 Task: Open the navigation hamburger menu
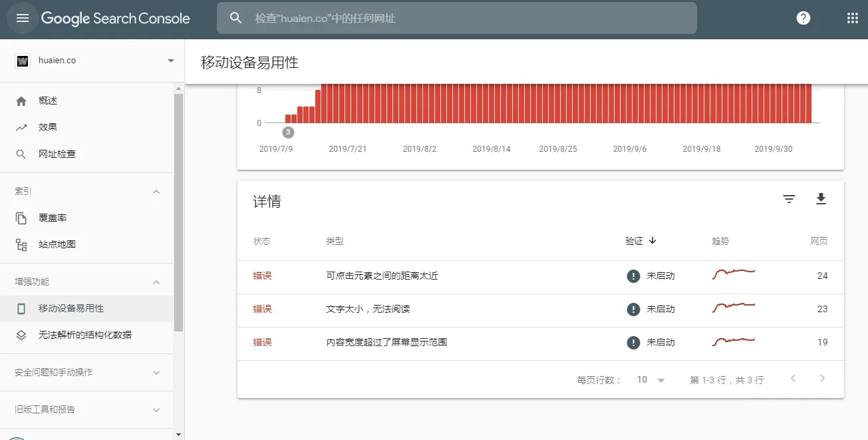click(22, 18)
